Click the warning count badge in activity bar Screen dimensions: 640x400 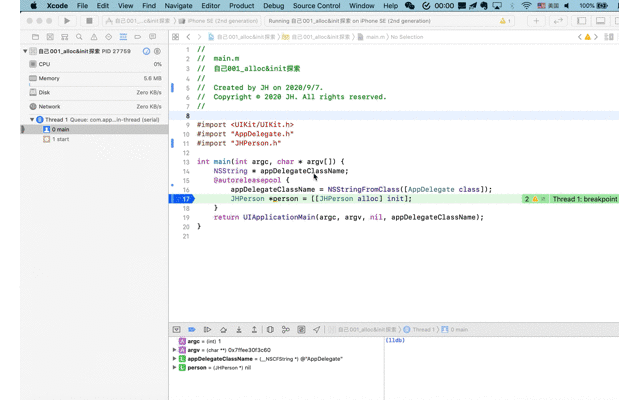click(505, 21)
